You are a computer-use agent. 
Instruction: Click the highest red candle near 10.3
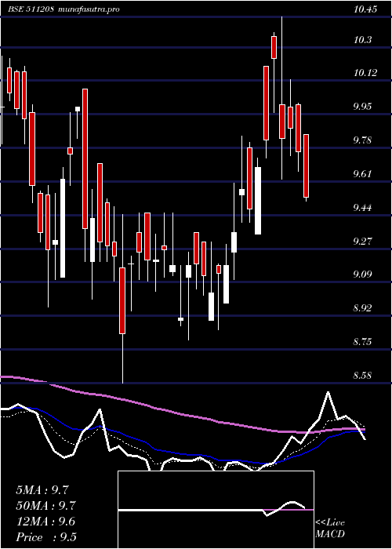pyautogui.click(x=274, y=47)
